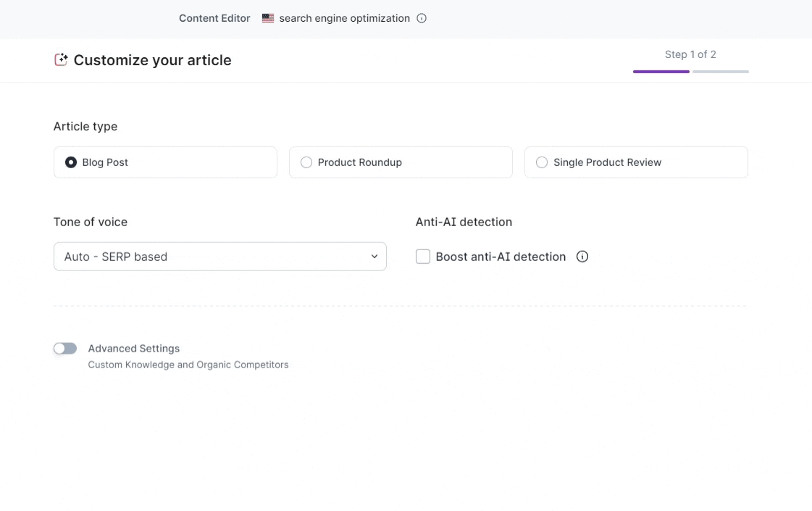The width and height of the screenshot is (812, 511).
Task: Go to Content Editor link
Action: click(214, 19)
